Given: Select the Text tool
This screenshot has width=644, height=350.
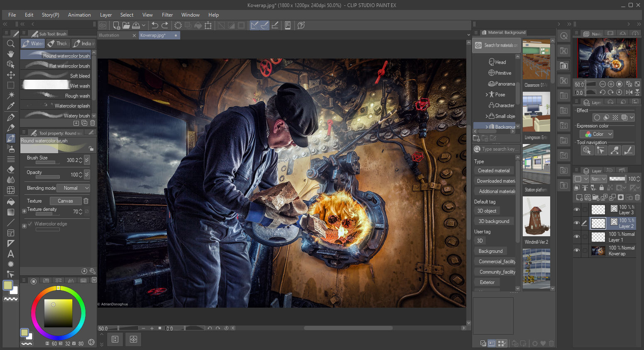Looking at the screenshot, I should 11,254.
